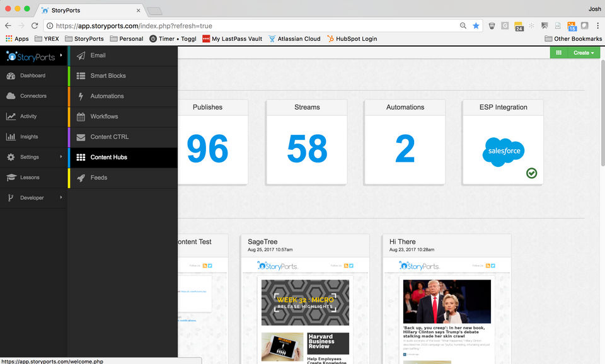Select Automations in the submenu
Image resolution: width=605 pixels, height=364 pixels.
pyautogui.click(x=123, y=96)
